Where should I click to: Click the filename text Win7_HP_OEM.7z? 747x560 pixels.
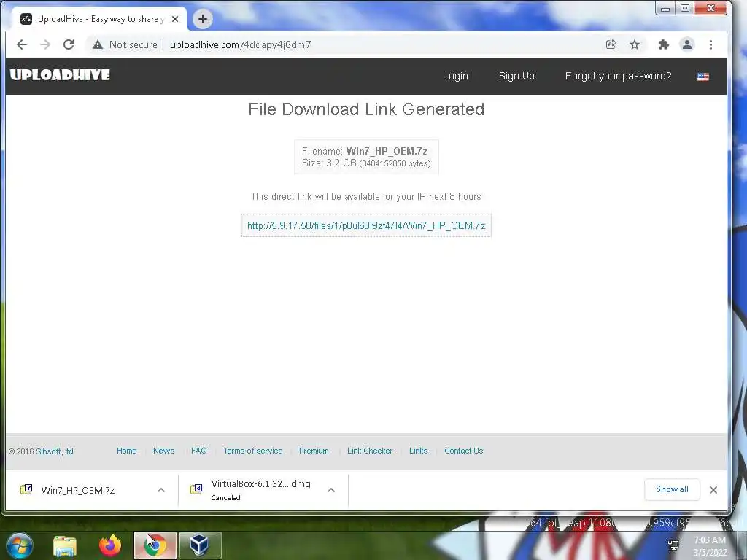(387, 151)
